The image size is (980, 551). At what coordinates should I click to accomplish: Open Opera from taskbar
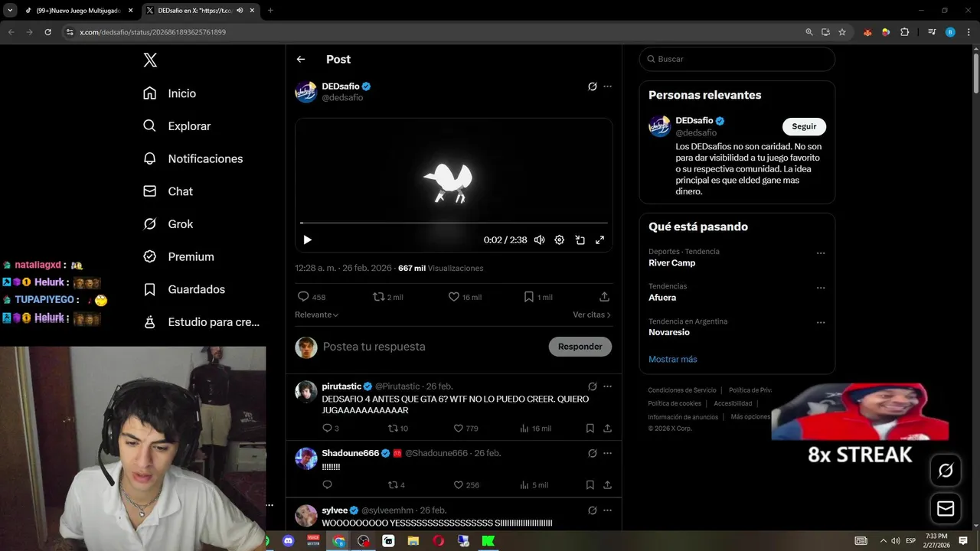coord(438,541)
